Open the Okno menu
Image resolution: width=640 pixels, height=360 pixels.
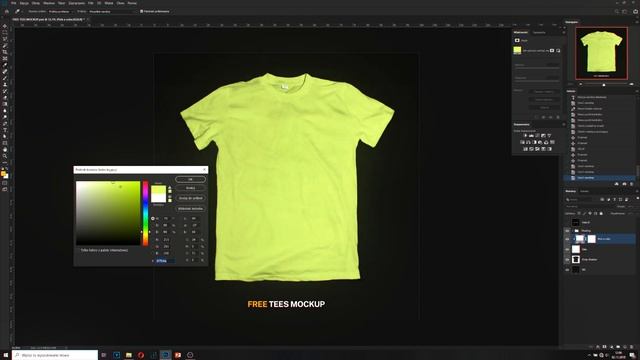coord(120,3)
